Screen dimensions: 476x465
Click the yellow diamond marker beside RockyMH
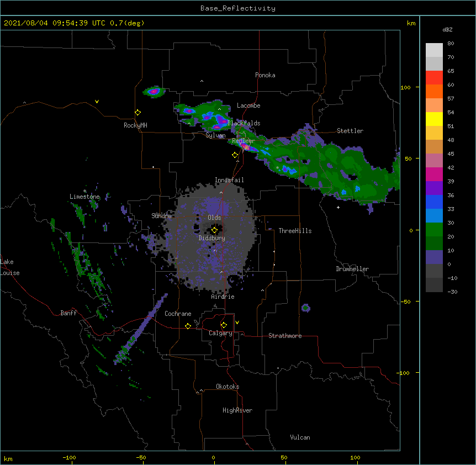pos(138,113)
